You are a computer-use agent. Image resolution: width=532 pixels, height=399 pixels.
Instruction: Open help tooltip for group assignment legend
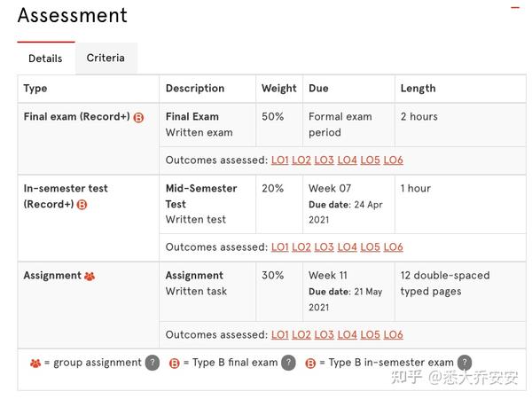(153, 363)
